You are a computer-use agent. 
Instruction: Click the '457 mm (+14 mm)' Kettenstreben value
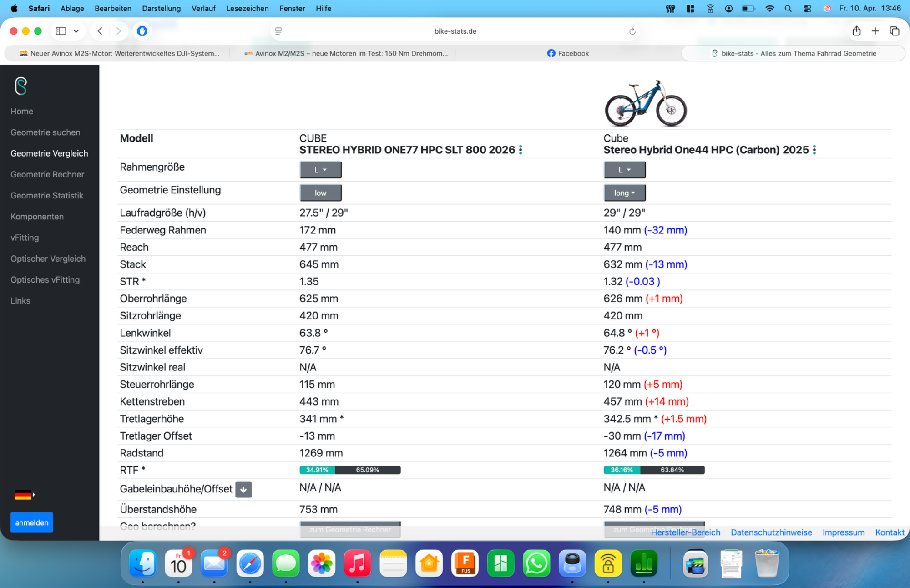coord(646,402)
